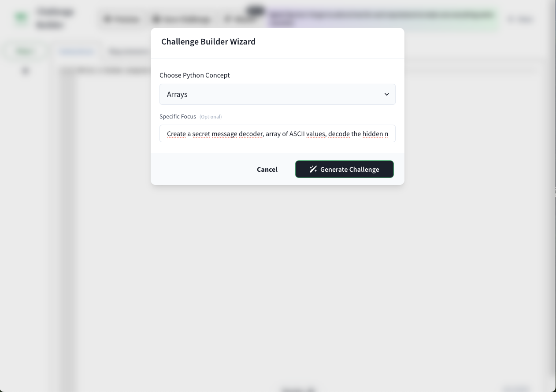Expand the concept dropdown using its chevron arrow
Image resolution: width=556 pixels, height=392 pixels.
coord(386,94)
